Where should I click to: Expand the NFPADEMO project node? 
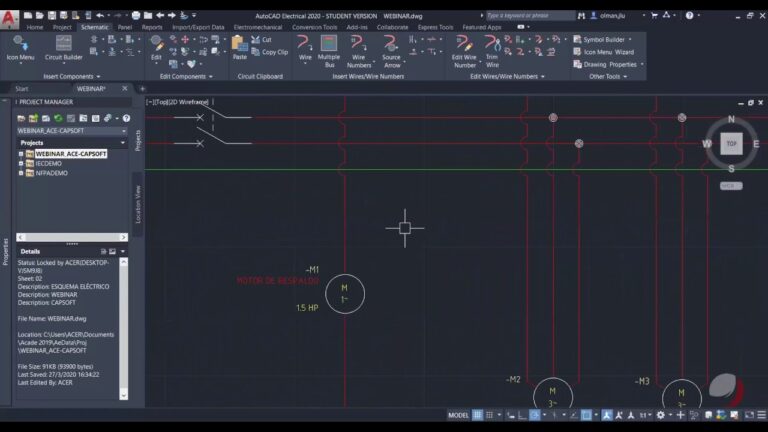[x=21, y=172]
